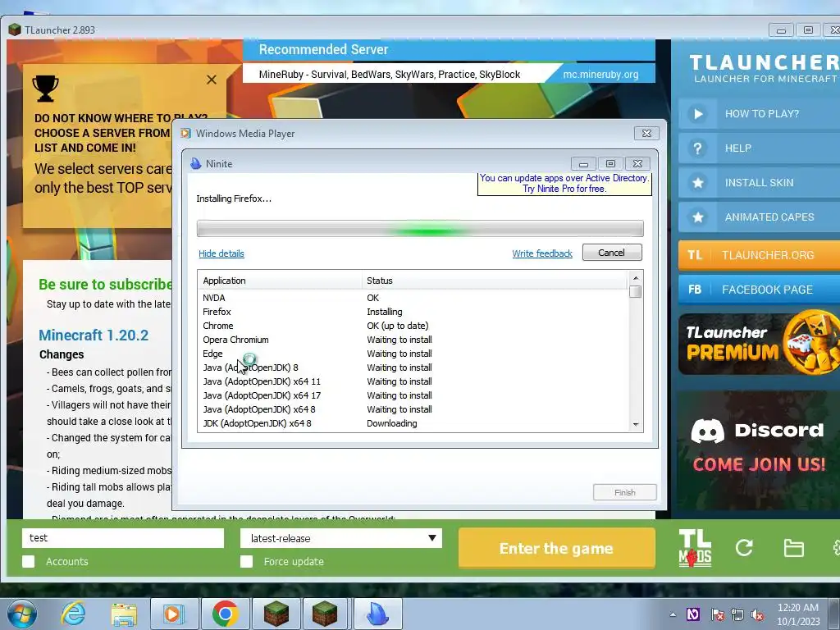
Task: Cancel the Ninite installation
Action: pos(612,253)
